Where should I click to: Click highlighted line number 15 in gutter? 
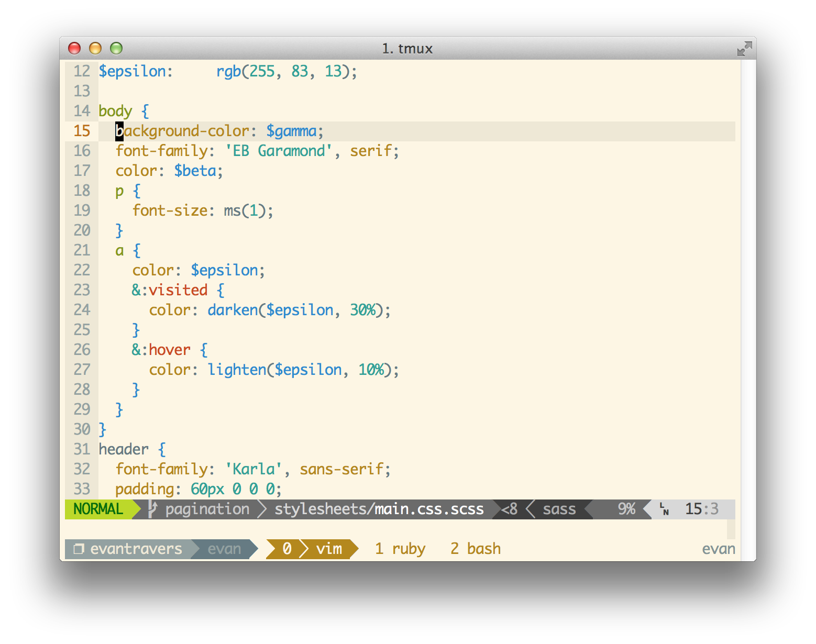pos(82,131)
